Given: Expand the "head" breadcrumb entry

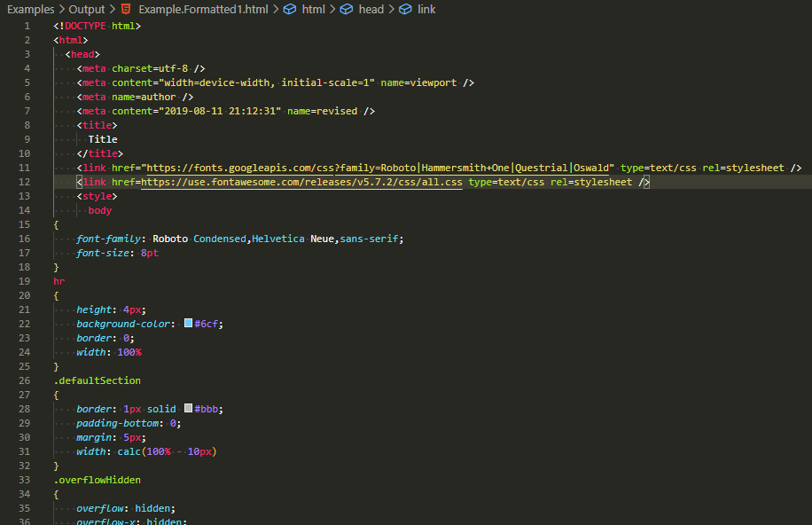Looking at the screenshot, I should click(x=371, y=9).
